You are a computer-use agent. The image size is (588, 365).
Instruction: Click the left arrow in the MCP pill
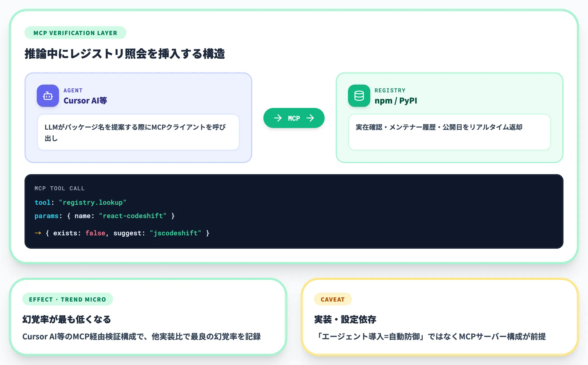pos(278,118)
